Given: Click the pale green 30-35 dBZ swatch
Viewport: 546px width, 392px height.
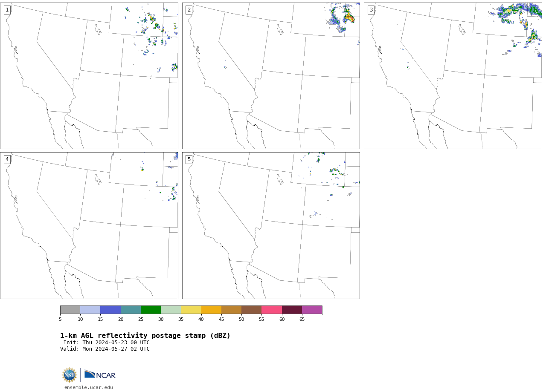Looking at the screenshot, I should 171,310.
